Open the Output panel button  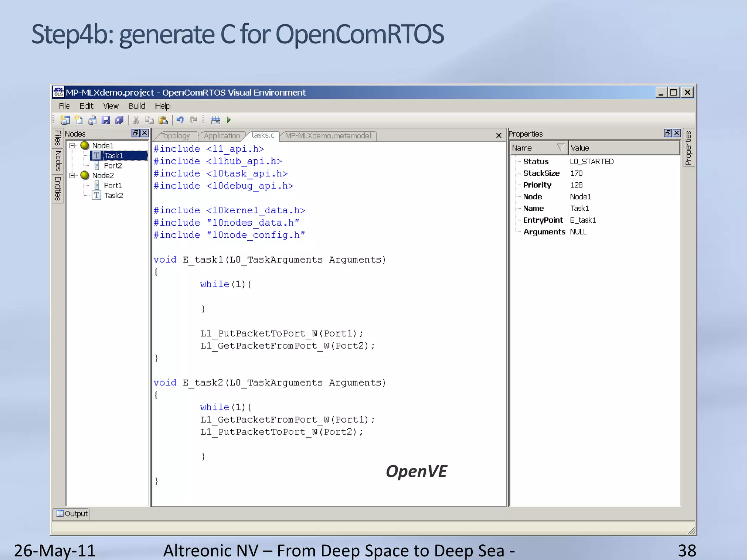71,513
